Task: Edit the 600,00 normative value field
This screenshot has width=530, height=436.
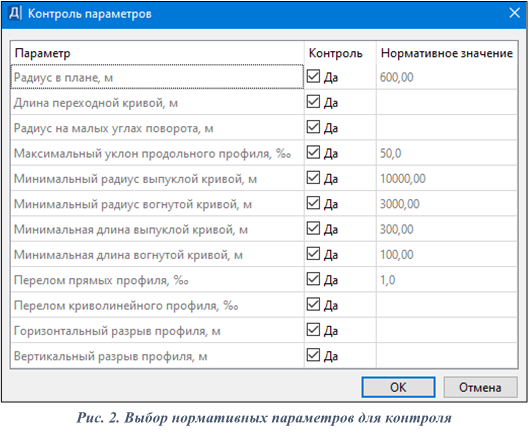Action: coord(447,77)
